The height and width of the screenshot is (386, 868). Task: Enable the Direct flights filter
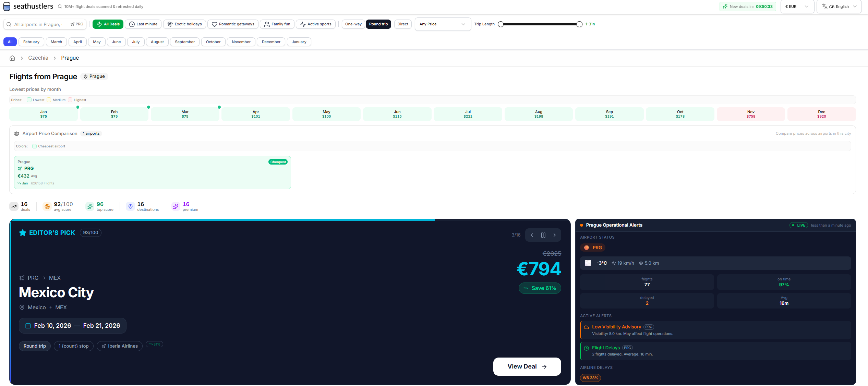pyautogui.click(x=402, y=24)
